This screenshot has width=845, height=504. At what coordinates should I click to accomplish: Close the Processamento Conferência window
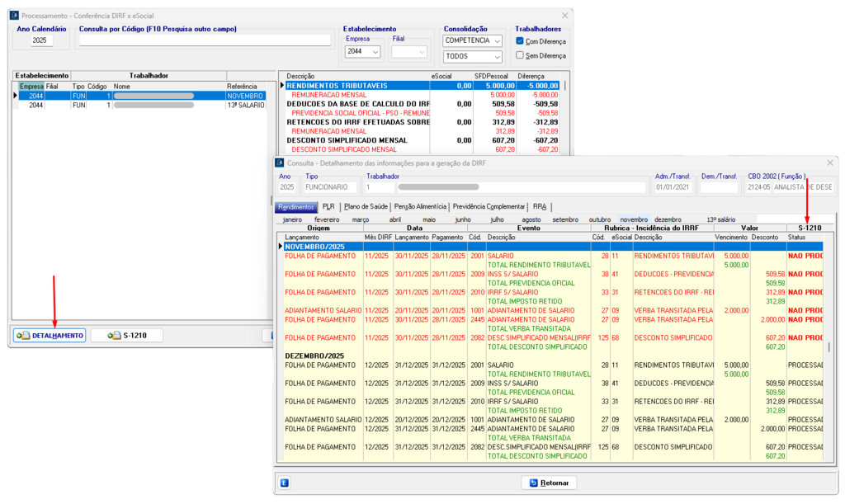point(565,15)
